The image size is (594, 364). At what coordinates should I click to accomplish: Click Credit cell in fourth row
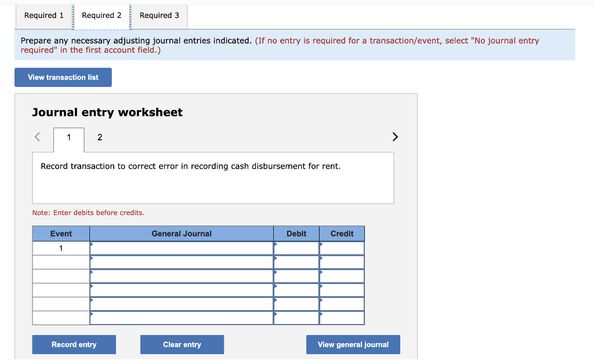[342, 290]
